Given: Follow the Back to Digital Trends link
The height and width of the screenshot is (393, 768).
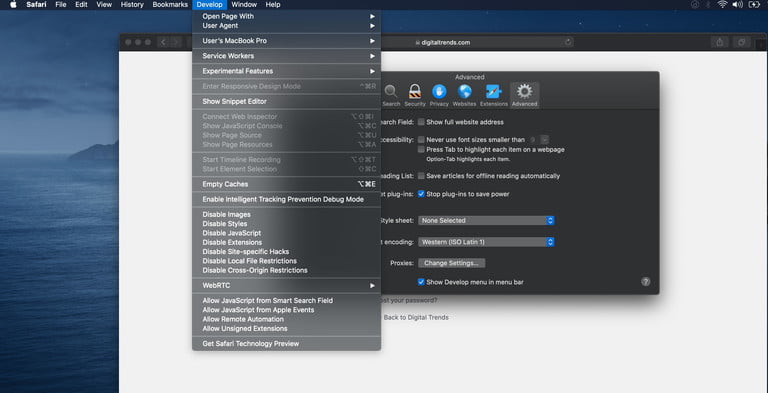Looking at the screenshot, I should (x=416, y=318).
